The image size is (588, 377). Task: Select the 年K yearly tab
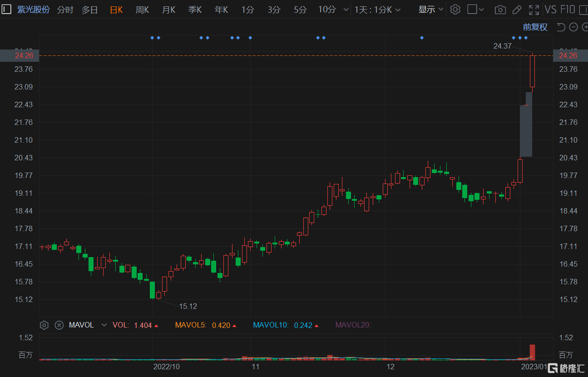[221, 10]
